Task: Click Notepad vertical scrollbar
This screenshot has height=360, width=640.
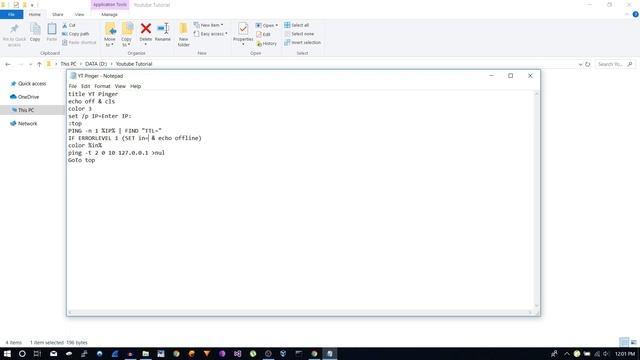Action: pos(536,200)
